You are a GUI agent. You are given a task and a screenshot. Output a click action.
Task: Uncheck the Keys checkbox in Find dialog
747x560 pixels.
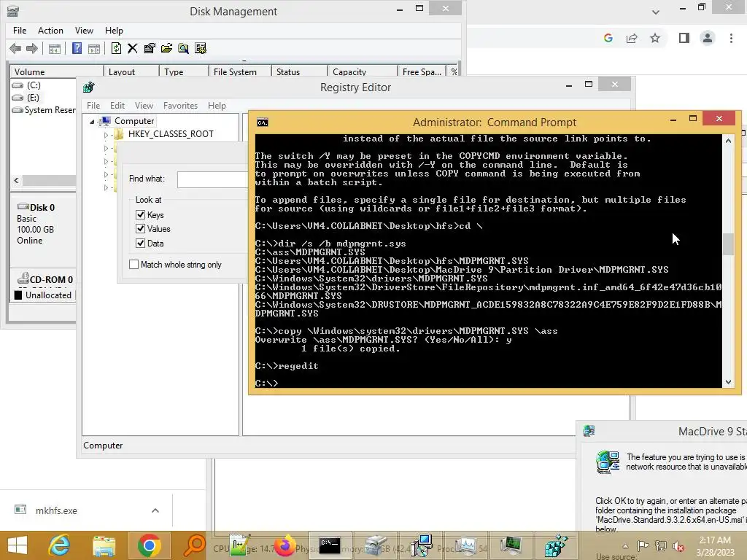(141, 215)
